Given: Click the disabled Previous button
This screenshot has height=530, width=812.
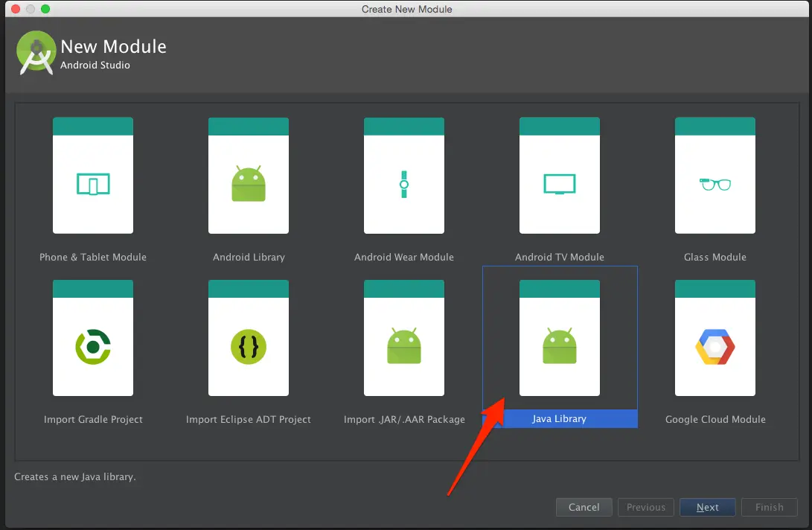Looking at the screenshot, I should [x=646, y=507].
